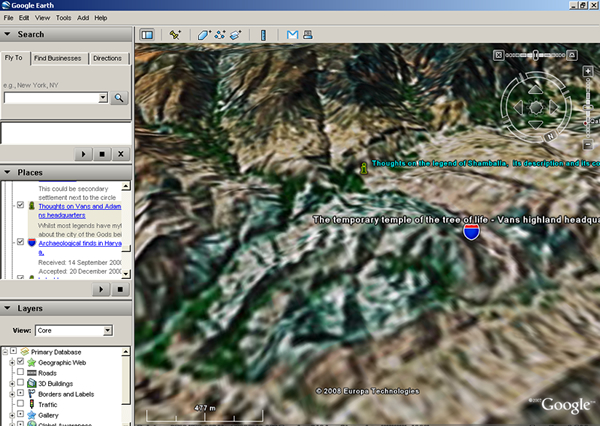This screenshot has width=600, height=426.
Task: Enable the Traffic layer checkbox
Action: click(x=21, y=403)
